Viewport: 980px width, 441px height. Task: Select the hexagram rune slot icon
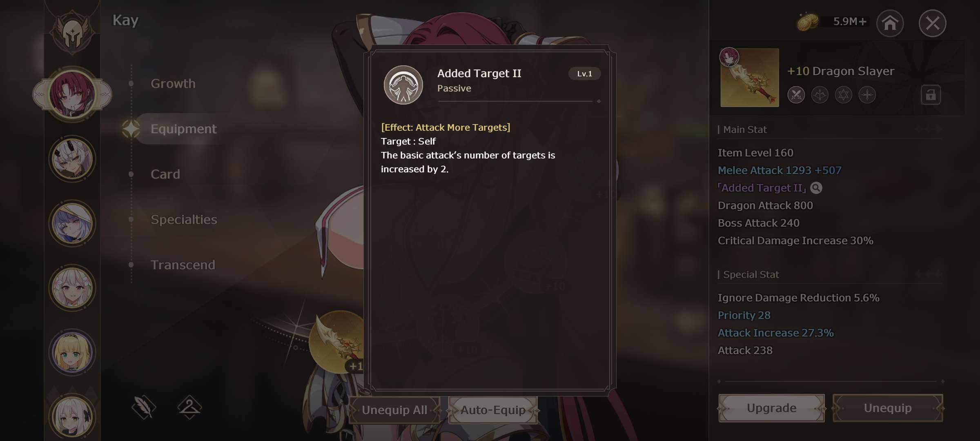click(x=843, y=95)
